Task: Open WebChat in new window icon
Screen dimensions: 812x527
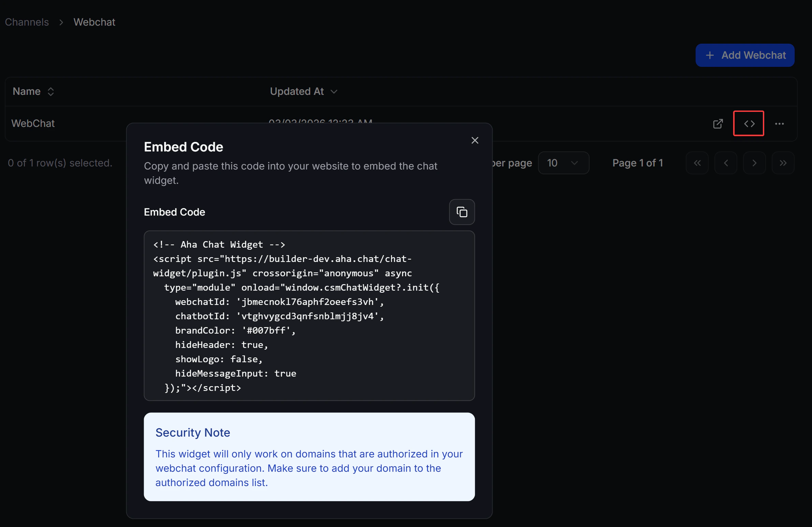Action: (x=718, y=123)
